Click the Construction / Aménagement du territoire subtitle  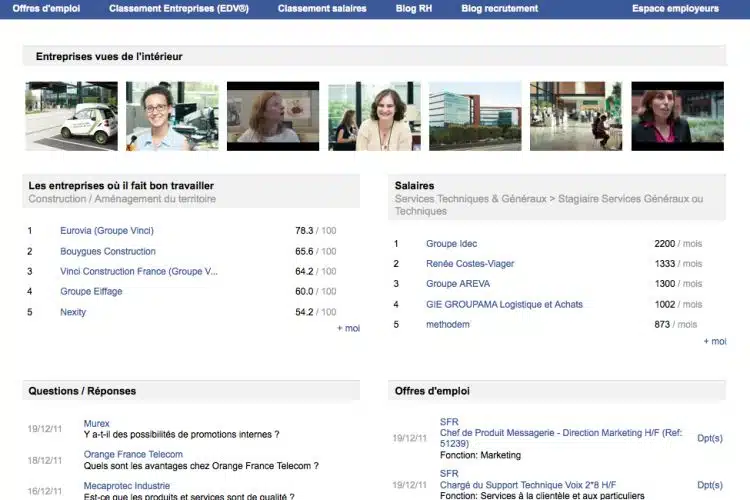(122, 199)
